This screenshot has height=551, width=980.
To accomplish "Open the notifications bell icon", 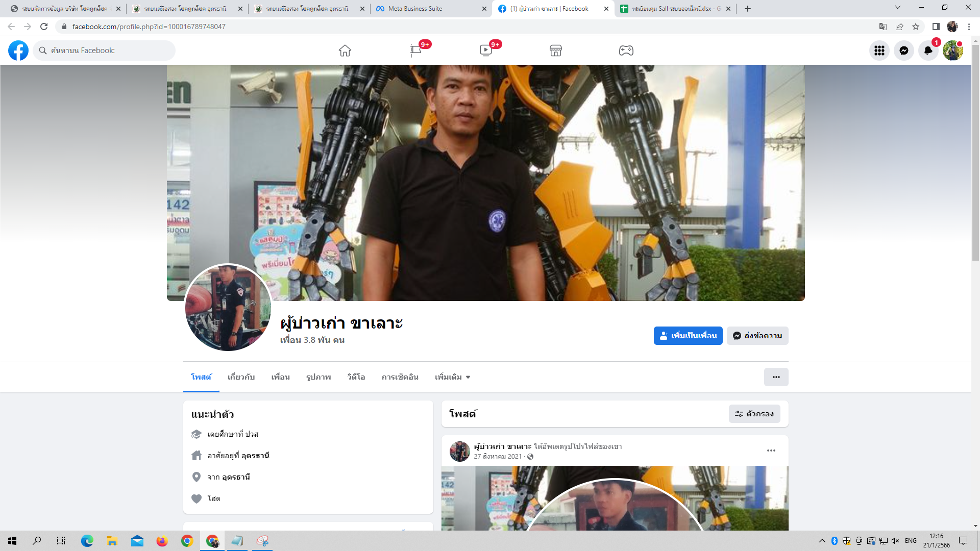I will tap(928, 51).
